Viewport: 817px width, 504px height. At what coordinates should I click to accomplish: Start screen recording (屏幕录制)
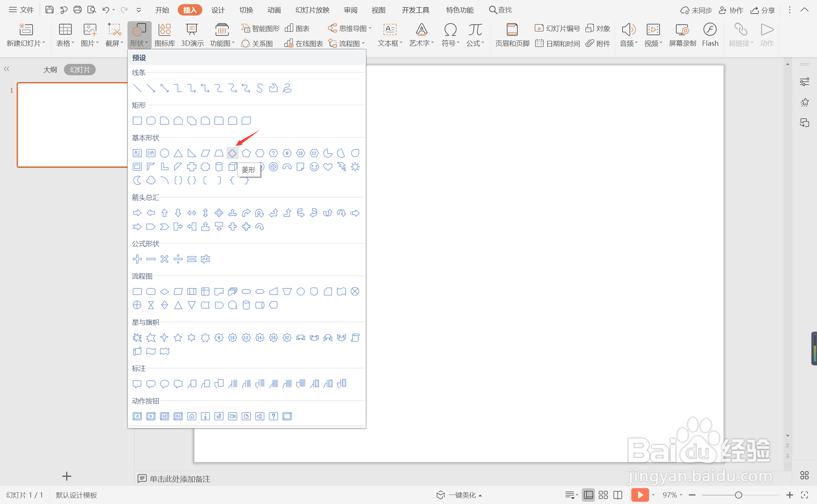(x=682, y=35)
